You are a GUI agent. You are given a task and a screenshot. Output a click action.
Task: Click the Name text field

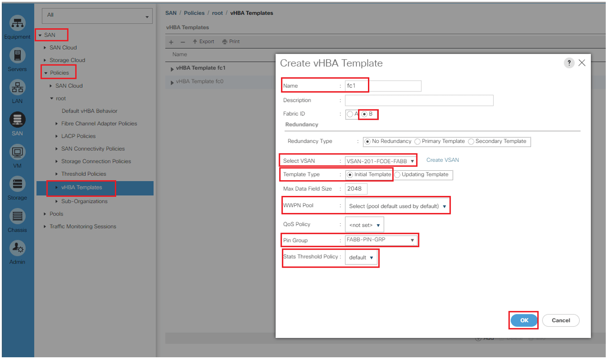tap(383, 86)
